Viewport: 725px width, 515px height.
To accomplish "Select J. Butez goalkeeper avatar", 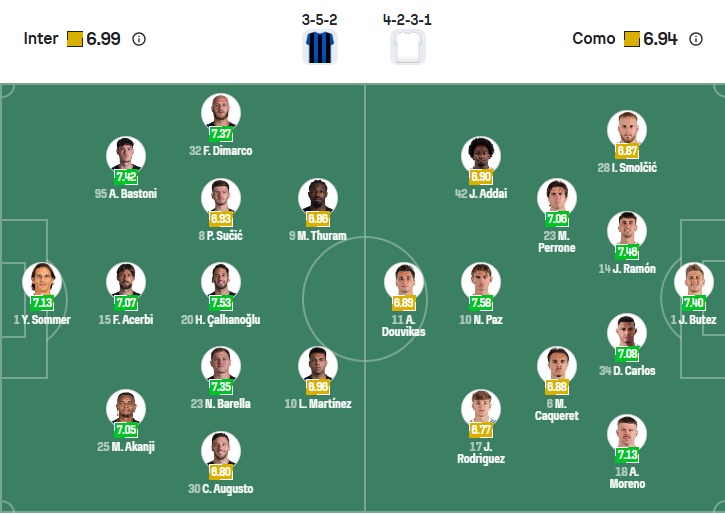I will tap(693, 282).
